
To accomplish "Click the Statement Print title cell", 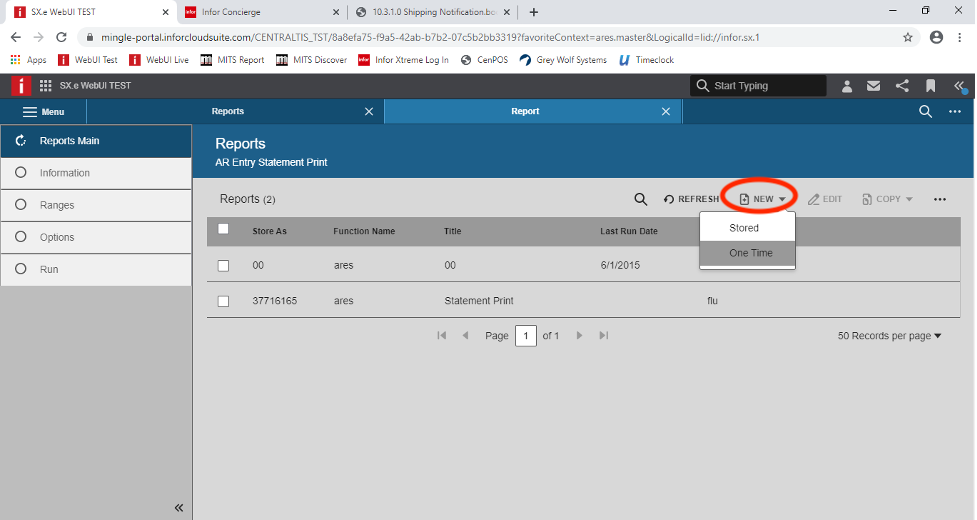I will tap(479, 301).
